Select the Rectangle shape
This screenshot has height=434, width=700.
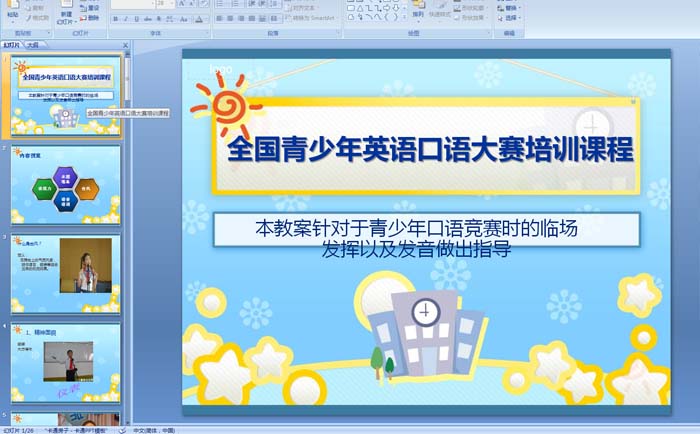tap(351, 8)
